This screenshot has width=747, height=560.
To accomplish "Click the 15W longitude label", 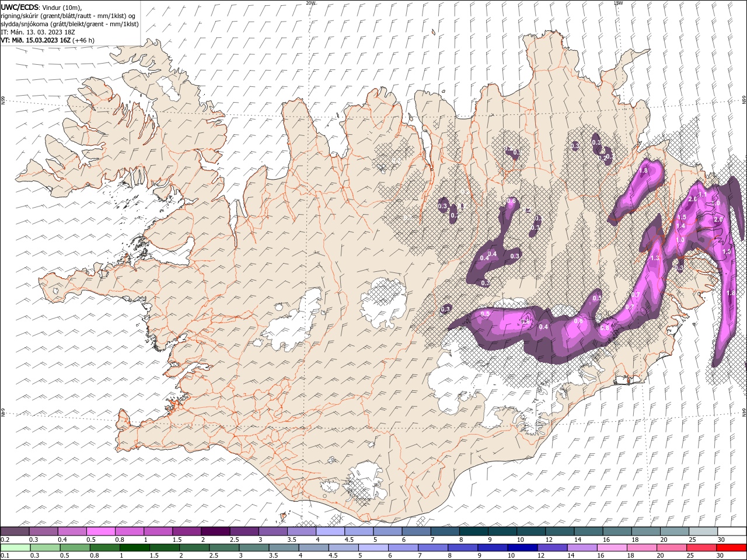I will [x=618, y=3].
